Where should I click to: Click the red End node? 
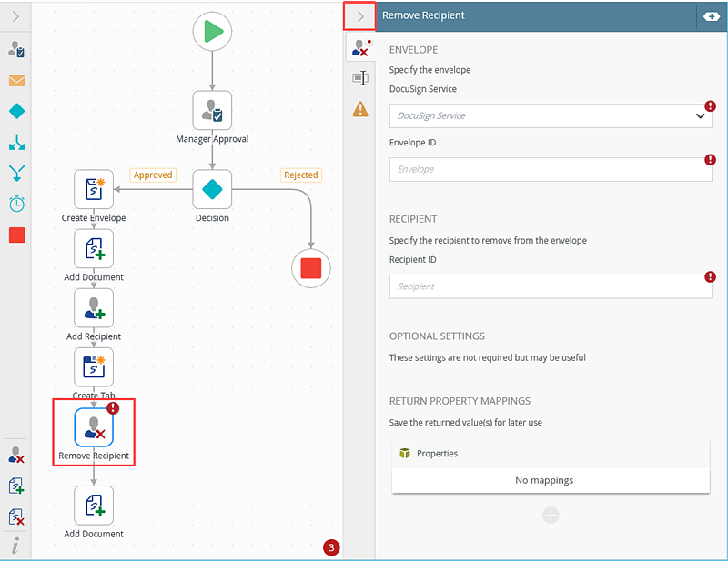(311, 268)
